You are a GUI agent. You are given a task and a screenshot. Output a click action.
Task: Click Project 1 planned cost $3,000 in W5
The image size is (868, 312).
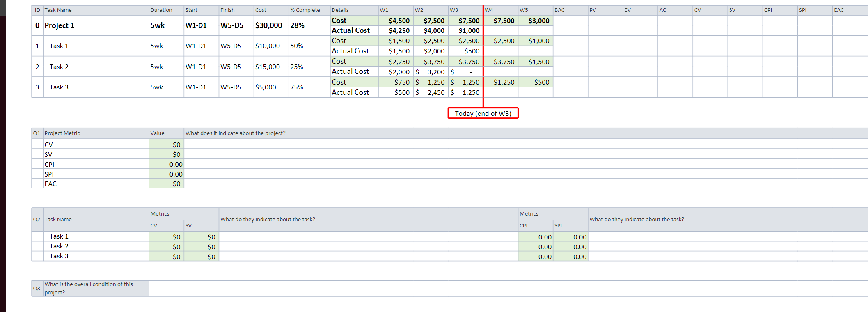tap(536, 21)
